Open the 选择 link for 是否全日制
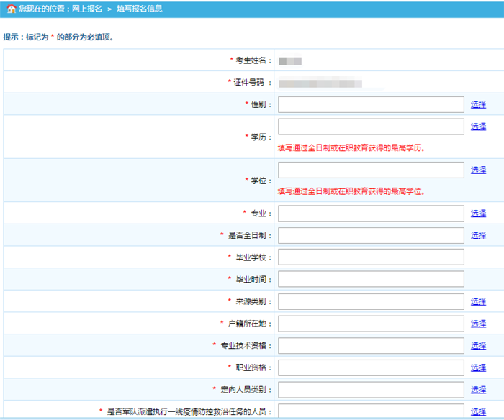Screen dimensions: 504x420 point(478,235)
